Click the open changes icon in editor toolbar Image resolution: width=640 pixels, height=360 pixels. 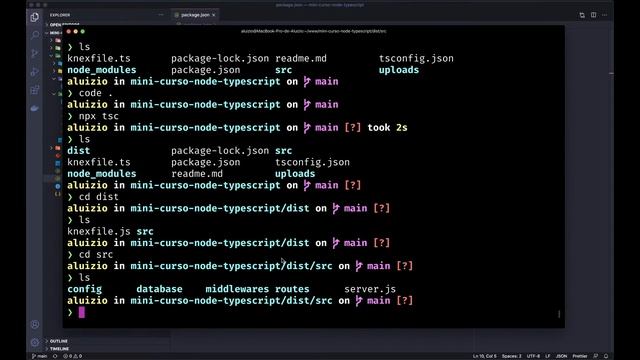pos(582,15)
